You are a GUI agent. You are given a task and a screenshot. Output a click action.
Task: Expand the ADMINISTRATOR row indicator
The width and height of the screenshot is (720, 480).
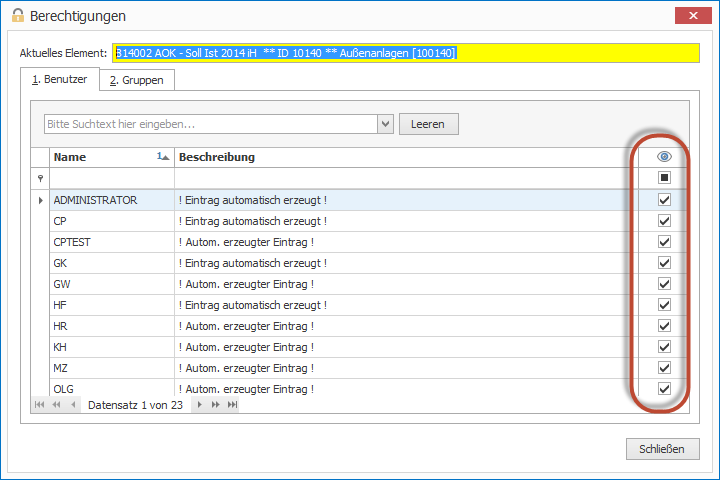[40, 200]
